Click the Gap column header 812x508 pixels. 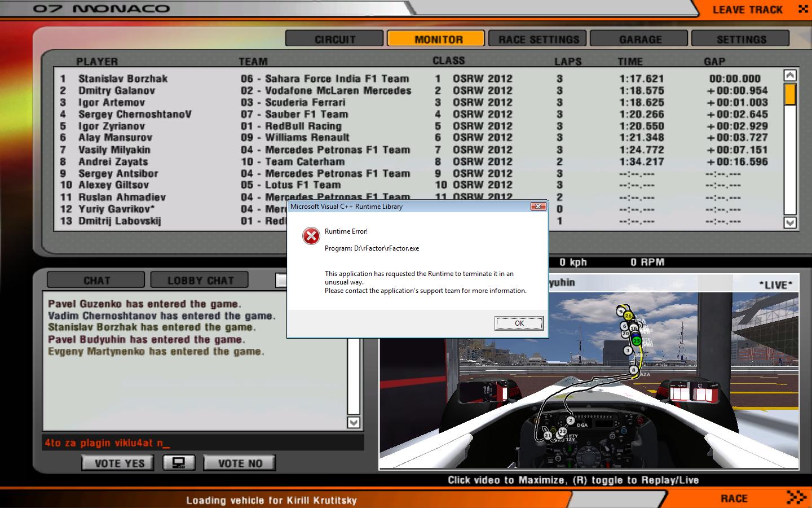714,61
